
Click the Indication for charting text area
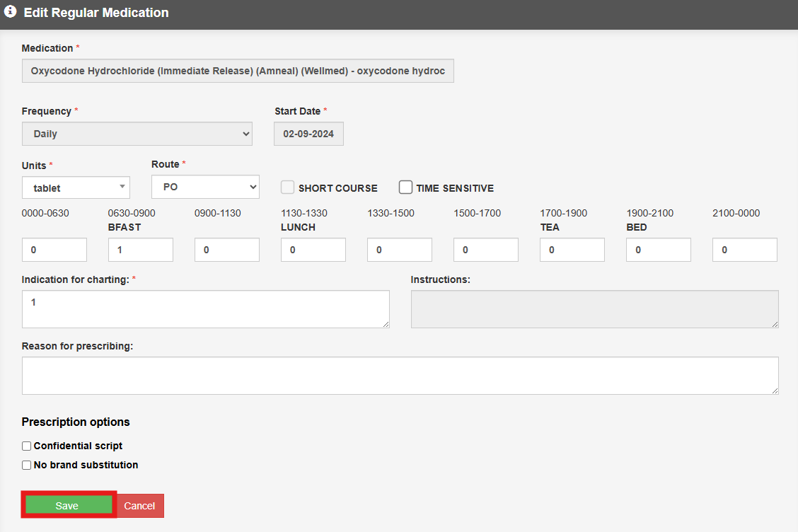[205, 309]
